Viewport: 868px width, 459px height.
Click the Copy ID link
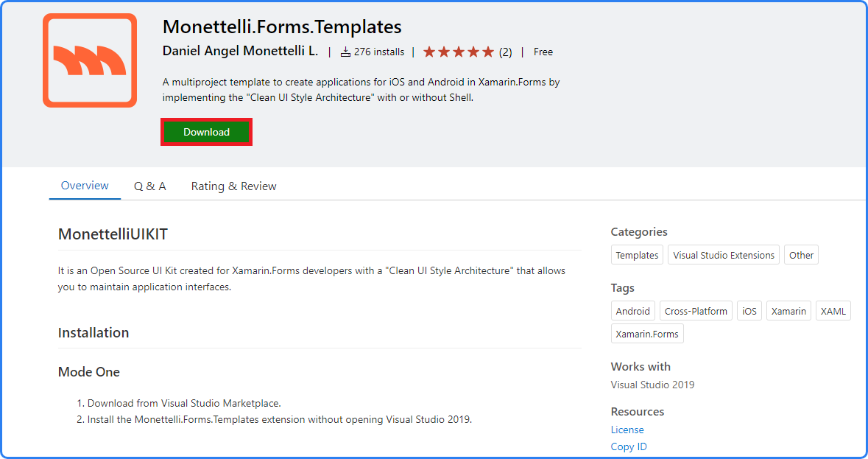629,446
